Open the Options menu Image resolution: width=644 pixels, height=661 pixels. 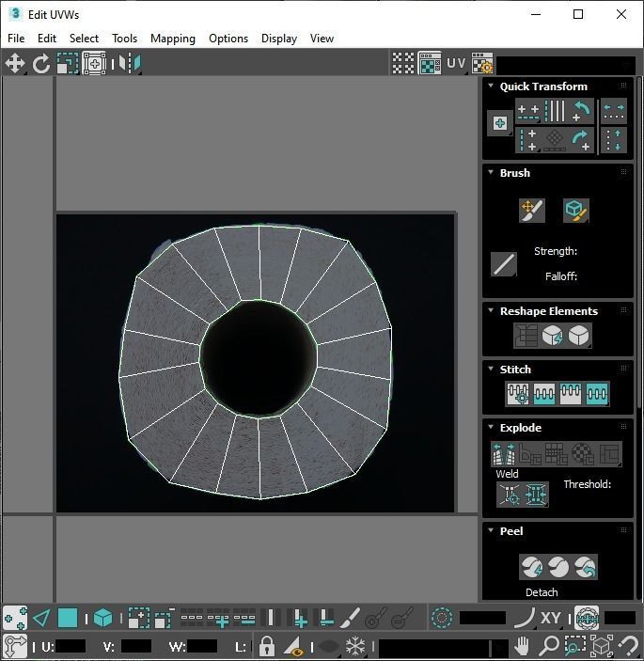tap(228, 39)
